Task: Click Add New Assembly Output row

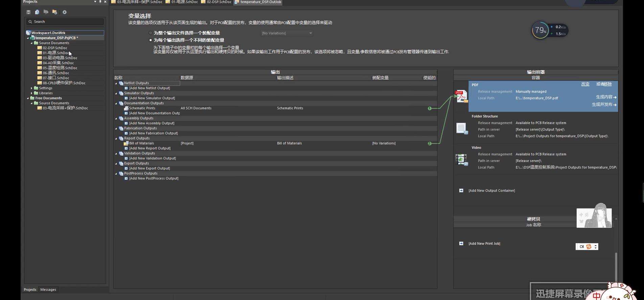Action: pos(152,123)
